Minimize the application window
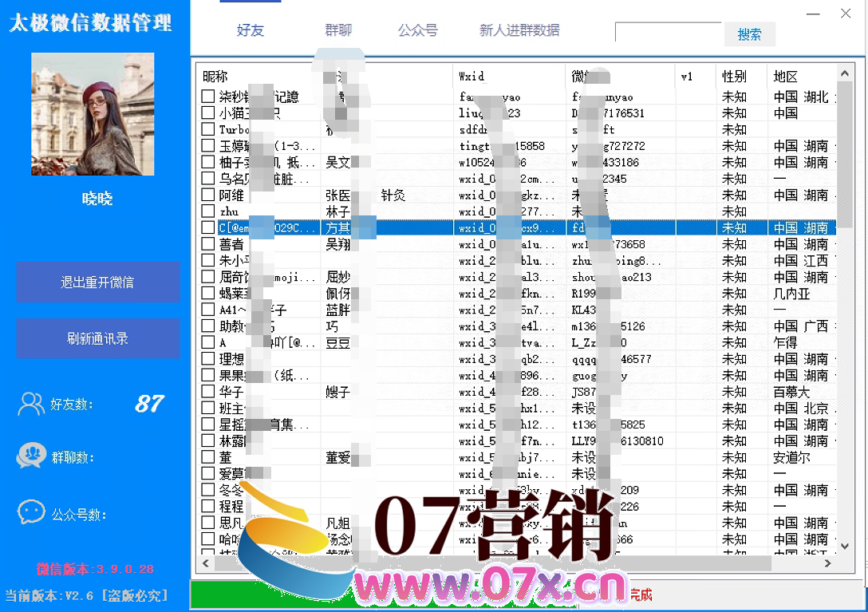Viewport: 868px width, 612px height. pos(813,14)
